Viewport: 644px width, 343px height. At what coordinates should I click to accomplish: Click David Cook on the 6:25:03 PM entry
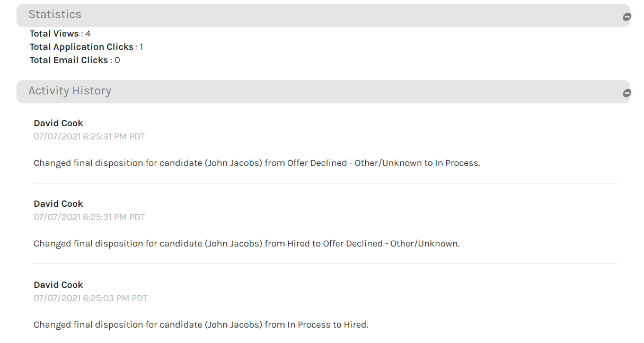coord(58,285)
